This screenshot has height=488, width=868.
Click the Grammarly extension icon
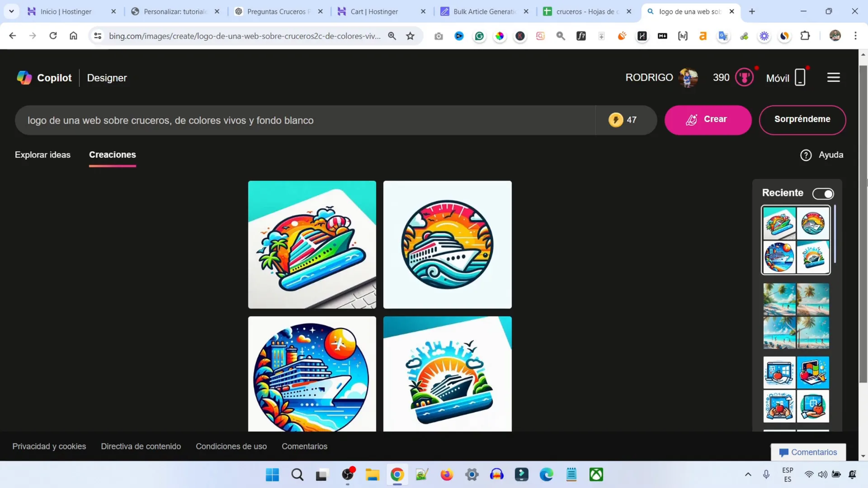[x=479, y=36]
